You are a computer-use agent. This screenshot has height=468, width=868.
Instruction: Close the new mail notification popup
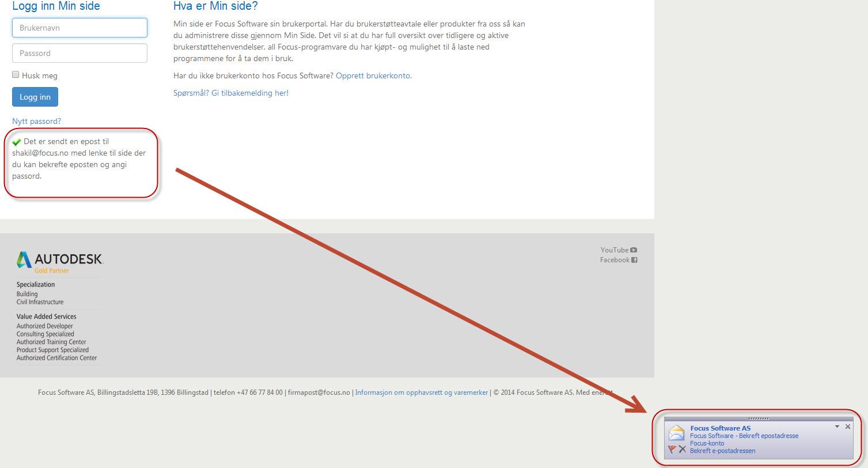[x=848, y=427]
